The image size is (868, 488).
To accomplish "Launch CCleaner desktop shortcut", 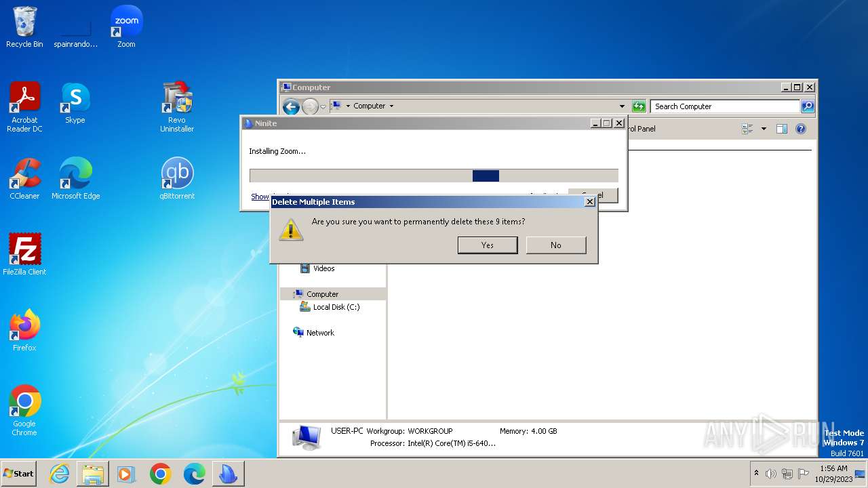I will pyautogui.click(x=24, y=179).
